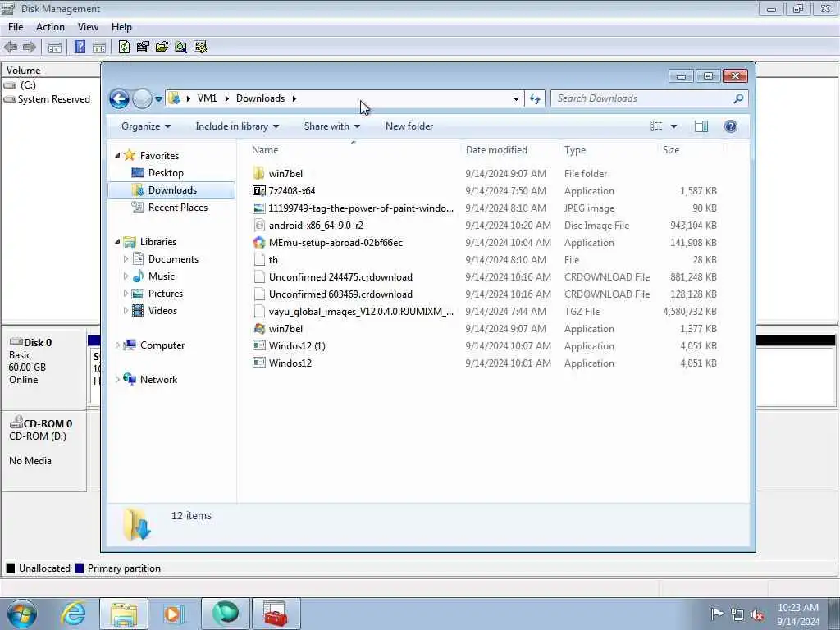Click the Forward arrow in Disk Management toolbar
This screenshot has height=630, width=840.
tap(29, 47)
